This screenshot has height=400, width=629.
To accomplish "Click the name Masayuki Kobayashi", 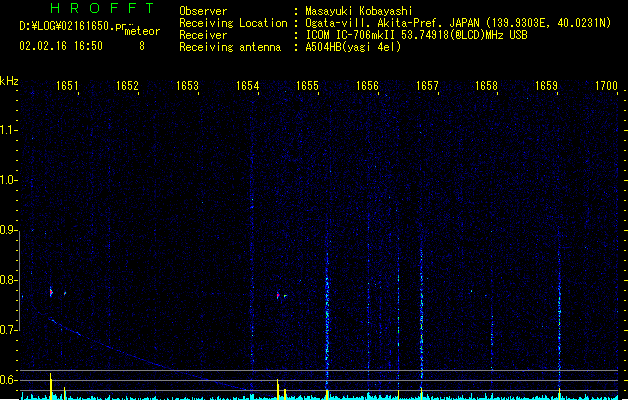I will point(359,11).
